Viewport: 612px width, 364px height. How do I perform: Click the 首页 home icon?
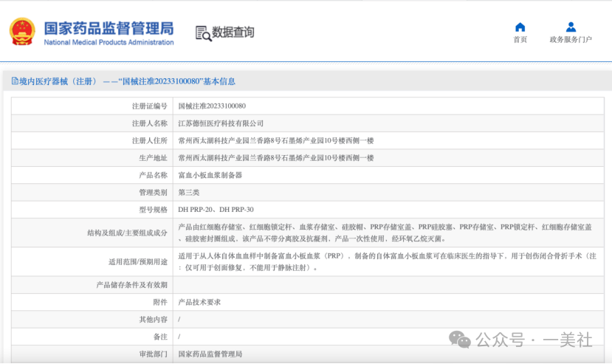point(520,27)
